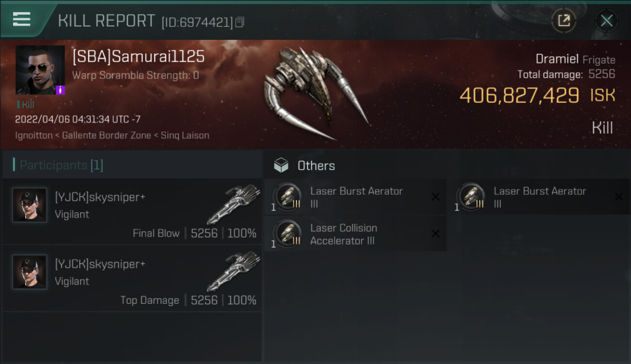Copy the kill report ID icon
Viewport: 631px width, 364px height.
pos(240,22)
